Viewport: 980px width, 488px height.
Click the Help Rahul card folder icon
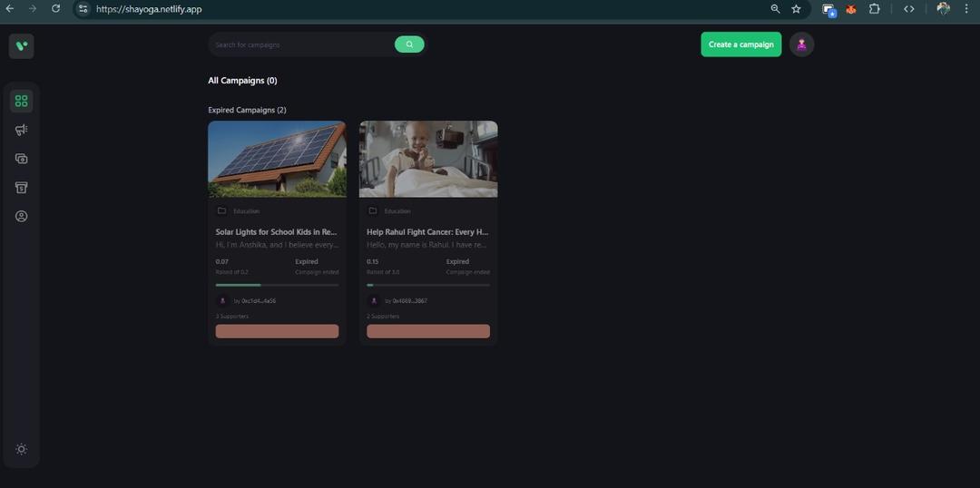(373, 210)
